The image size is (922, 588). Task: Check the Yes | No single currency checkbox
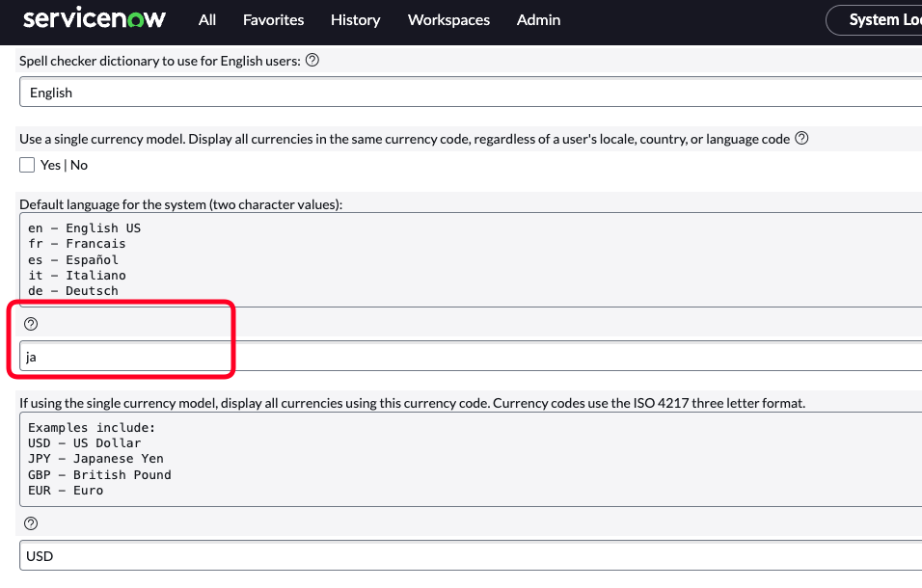coord(27,164)
